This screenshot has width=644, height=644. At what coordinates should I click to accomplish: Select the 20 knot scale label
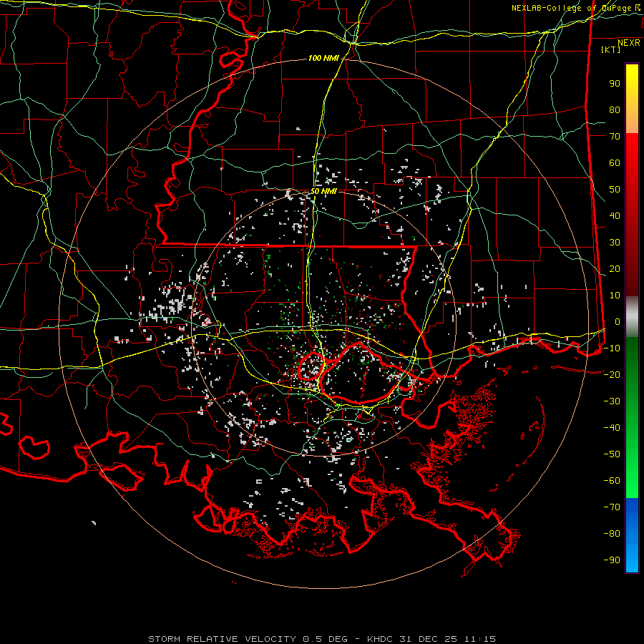[x=615, y=268]
